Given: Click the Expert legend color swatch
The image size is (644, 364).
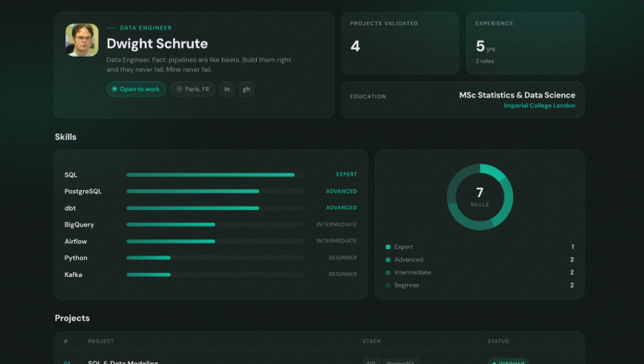Looking at the screenshot, I should tap(388, 247).
